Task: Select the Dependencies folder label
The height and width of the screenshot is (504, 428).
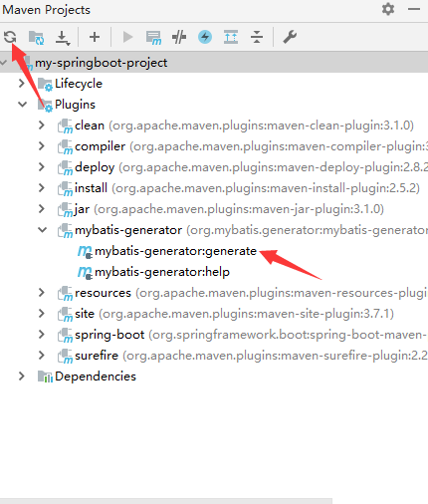Action: (x=96, y=377)
